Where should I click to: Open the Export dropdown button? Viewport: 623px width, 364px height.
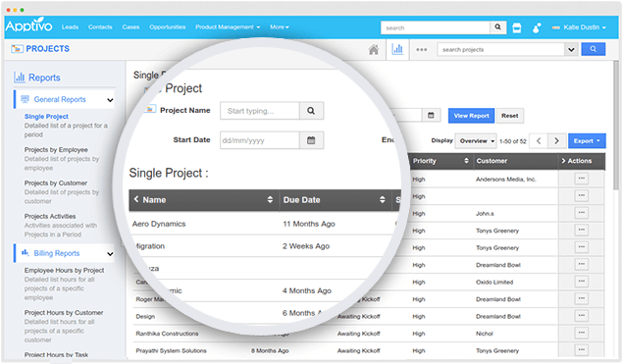point(587,141)
